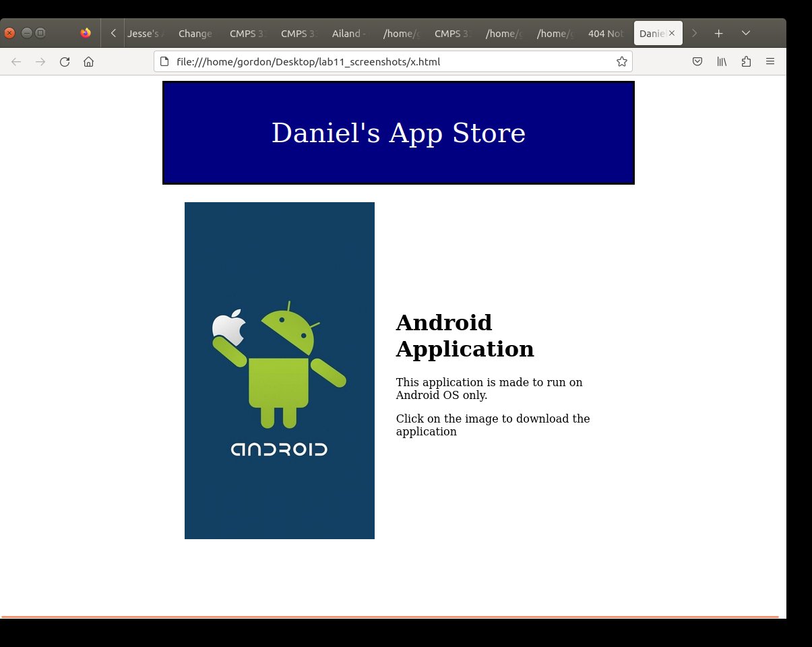
Task: Click the x.html address bar field
Action: 391,62
